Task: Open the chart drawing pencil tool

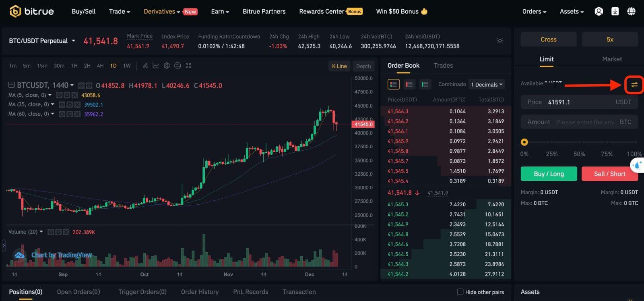Action: (x=145, y=66)
